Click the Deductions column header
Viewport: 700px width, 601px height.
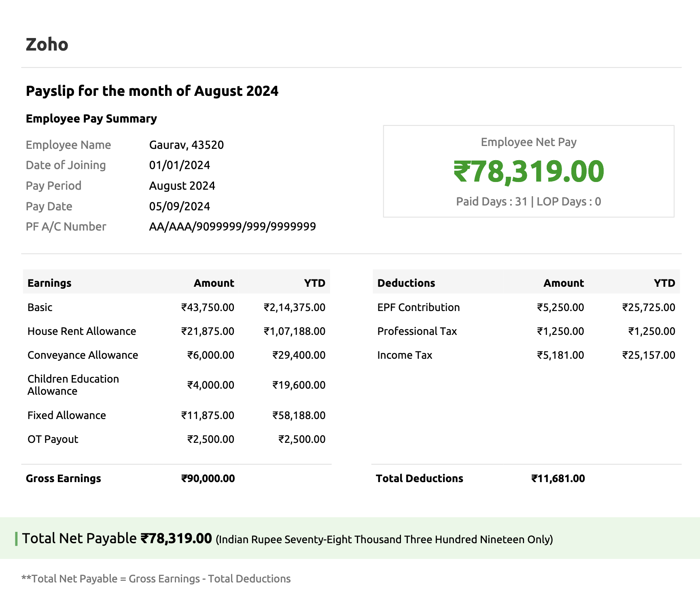coord(406,283)
